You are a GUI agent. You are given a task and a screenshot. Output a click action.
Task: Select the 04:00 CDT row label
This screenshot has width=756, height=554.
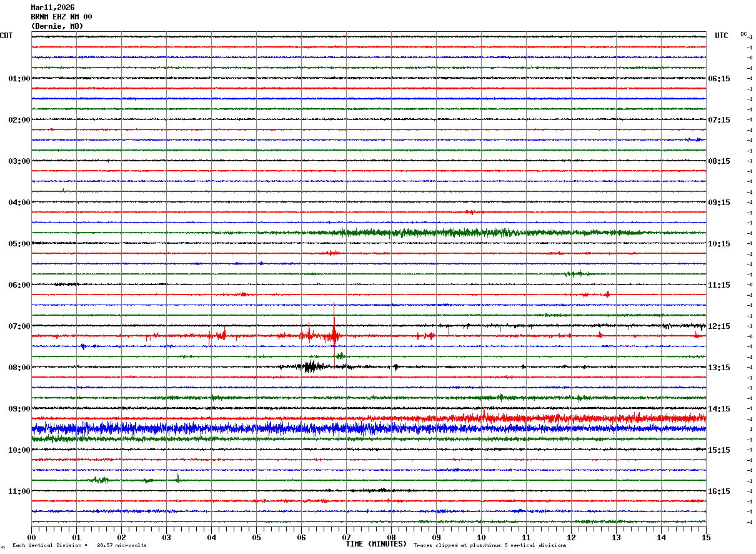pos(19,203)
